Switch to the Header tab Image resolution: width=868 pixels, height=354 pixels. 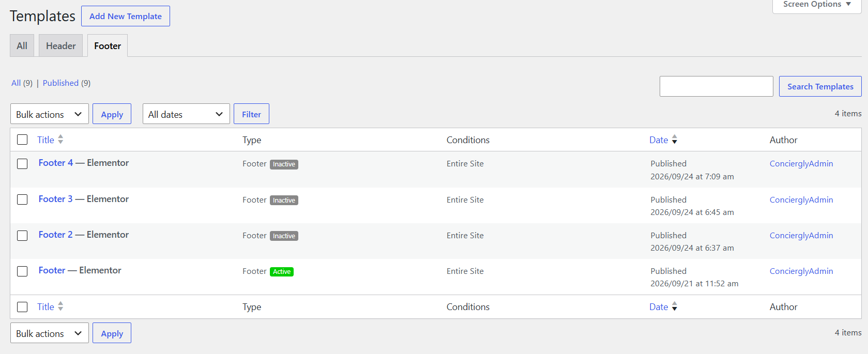tap(60, 45)
